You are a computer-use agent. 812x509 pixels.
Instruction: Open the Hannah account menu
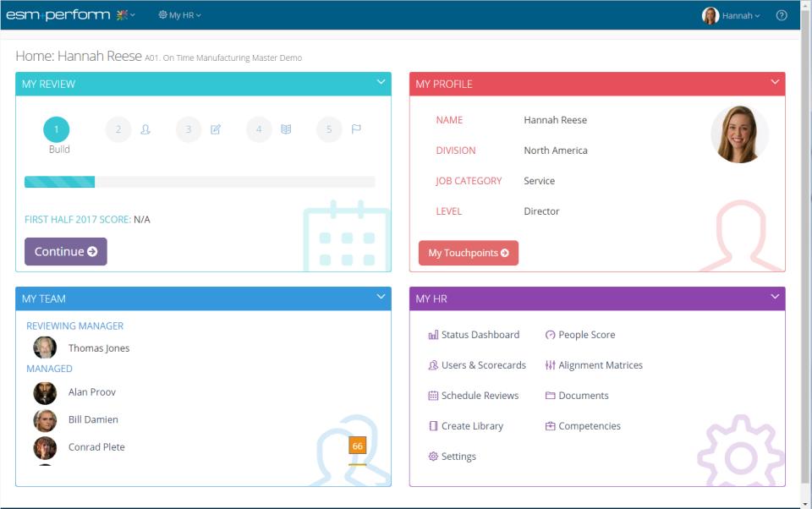coord(731,14)
